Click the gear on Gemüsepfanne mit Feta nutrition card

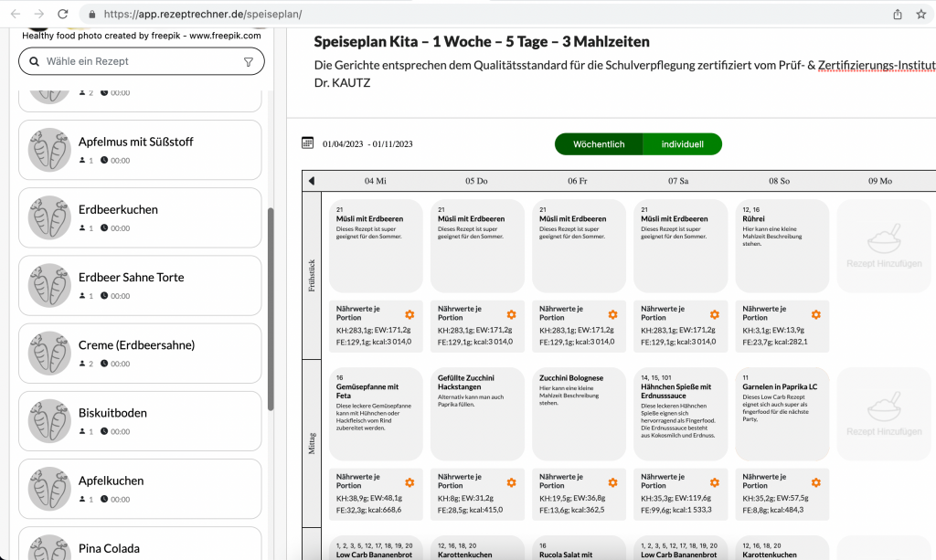pos(409,481)
